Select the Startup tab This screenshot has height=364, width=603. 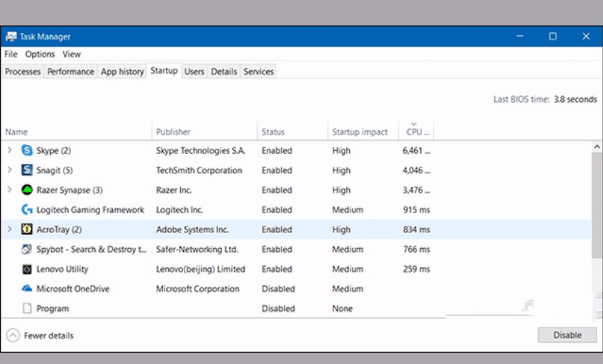pyautogui.click(x=165, y=71)
